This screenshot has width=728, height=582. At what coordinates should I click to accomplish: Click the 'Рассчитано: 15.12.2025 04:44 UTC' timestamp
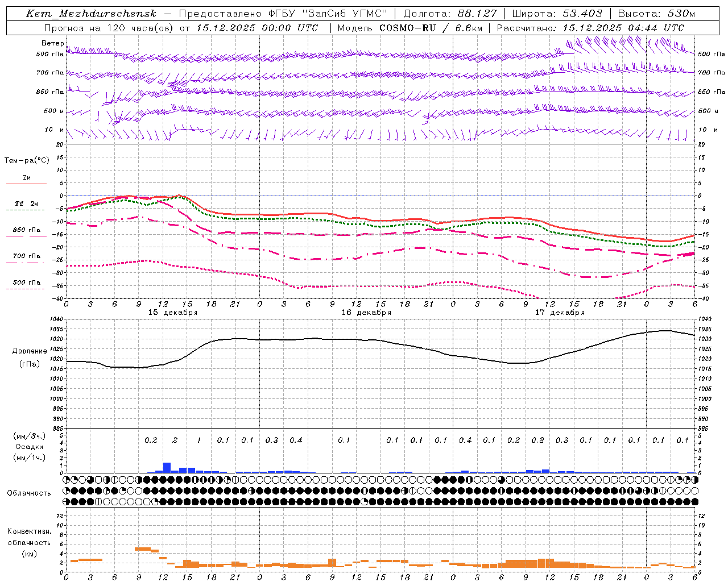[590, 28]
